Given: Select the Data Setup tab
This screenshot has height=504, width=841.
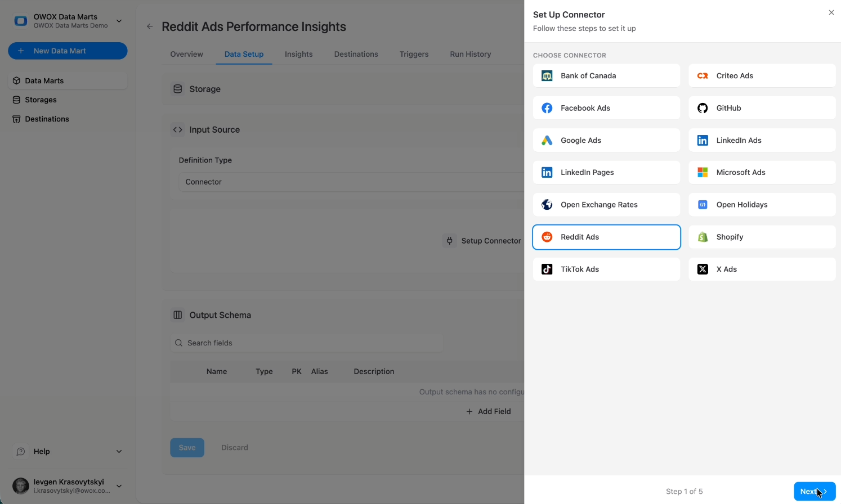Looking at the screenshot, I should point(244,54).
